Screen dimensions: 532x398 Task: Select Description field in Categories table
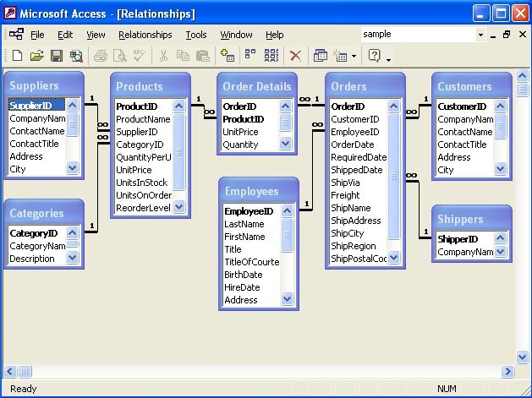36,259
